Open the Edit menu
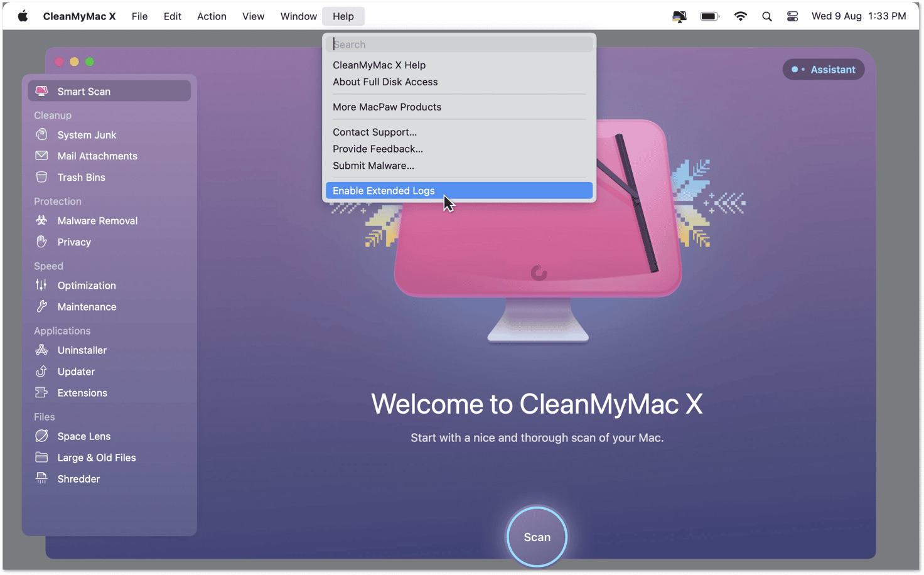 tap(172, 16)
